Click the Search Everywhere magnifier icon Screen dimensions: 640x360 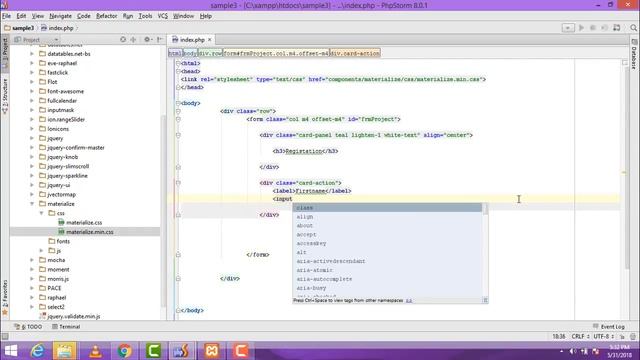(x=633, y=28)
